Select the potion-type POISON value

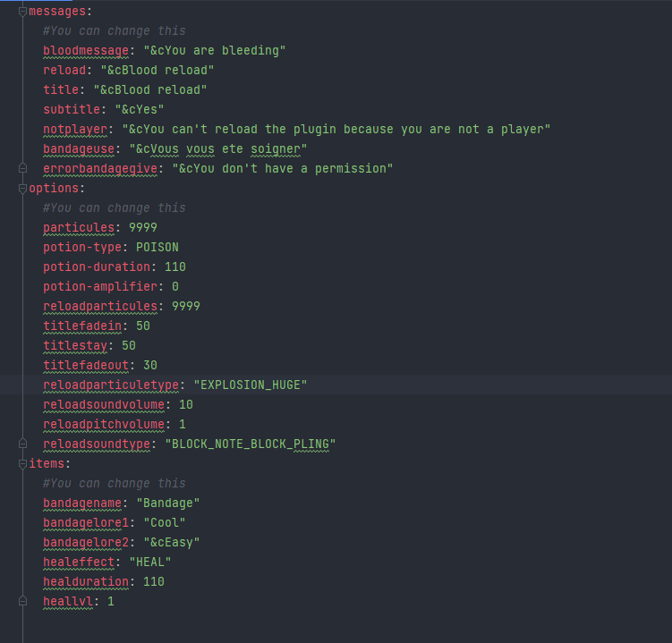(157, 247)
